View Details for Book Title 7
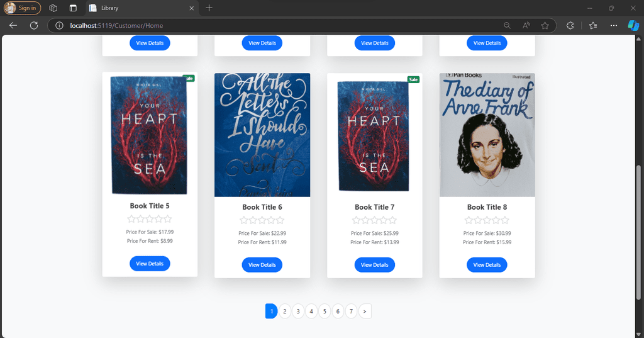The image size is (644, 338). (x=375, y=265)
